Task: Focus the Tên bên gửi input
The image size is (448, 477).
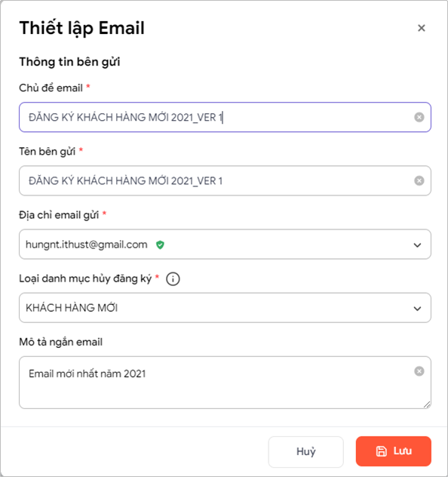Action: [225, 180]
